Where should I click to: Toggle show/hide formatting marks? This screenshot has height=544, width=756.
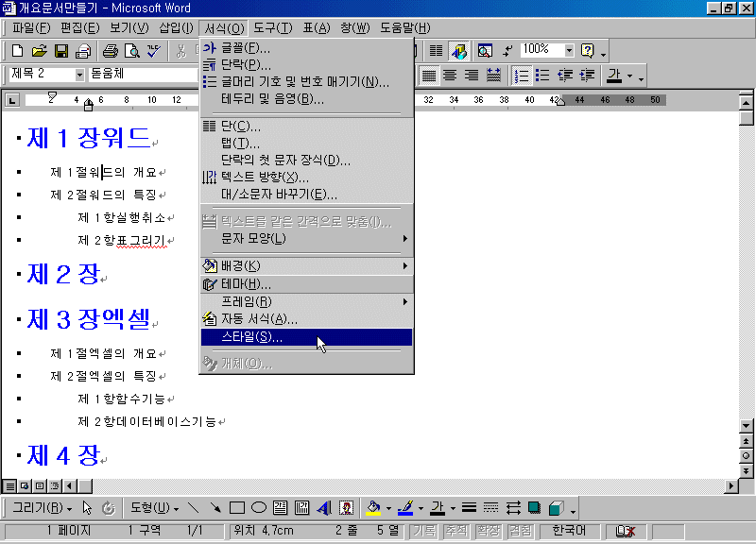click(507, 51)
